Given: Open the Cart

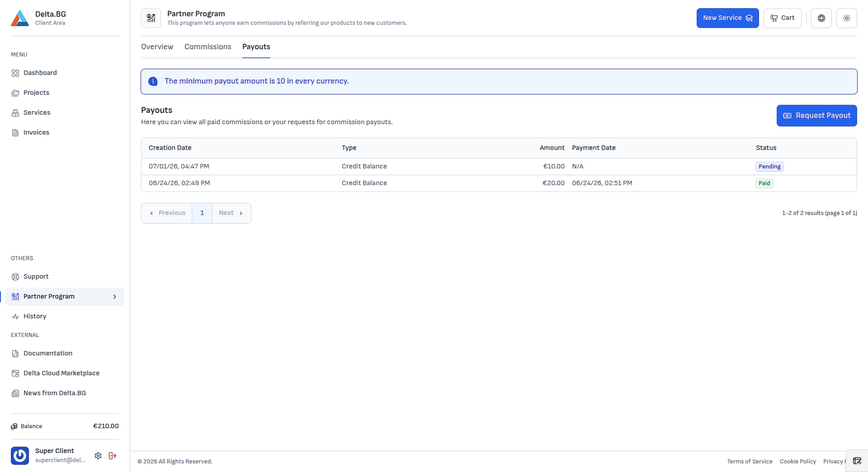Looking at the screenshot, I should (782, 18).
